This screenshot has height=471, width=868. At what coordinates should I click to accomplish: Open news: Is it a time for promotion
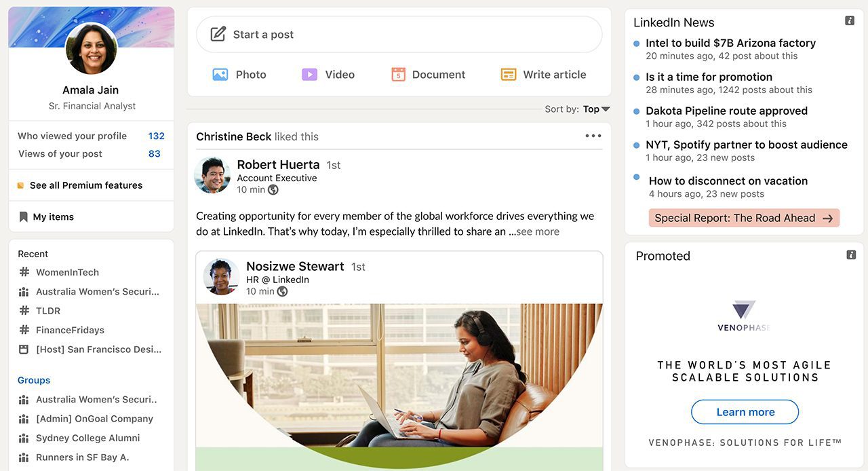pyautogui.click(x=709, y=77)
